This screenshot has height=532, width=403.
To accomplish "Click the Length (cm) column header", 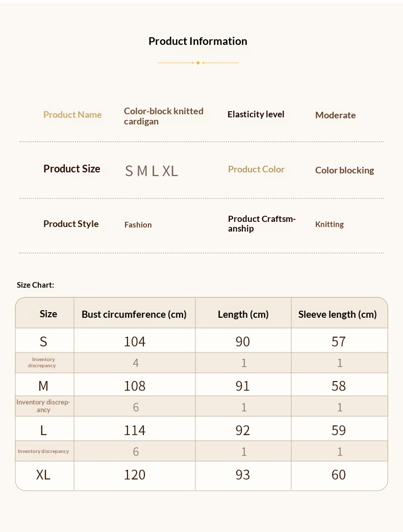I will 243,314.
